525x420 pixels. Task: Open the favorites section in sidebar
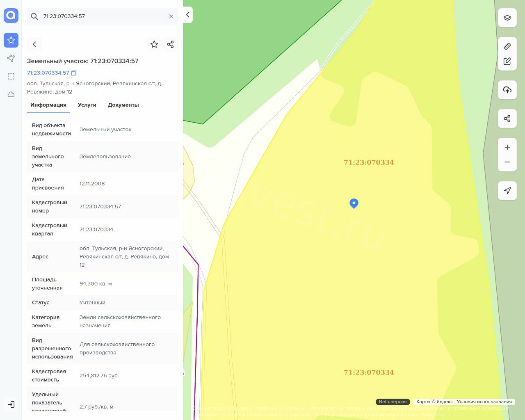click(11, 40)
